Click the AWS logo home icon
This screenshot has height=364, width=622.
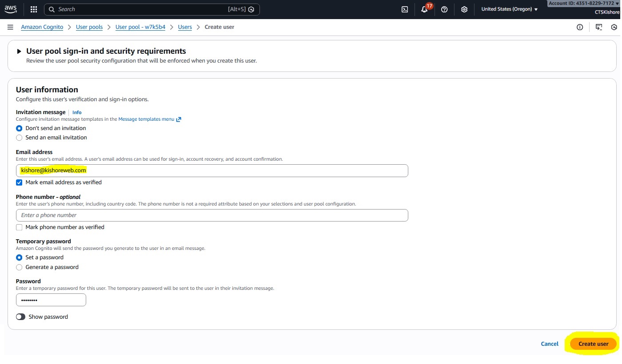click(11, 9)
